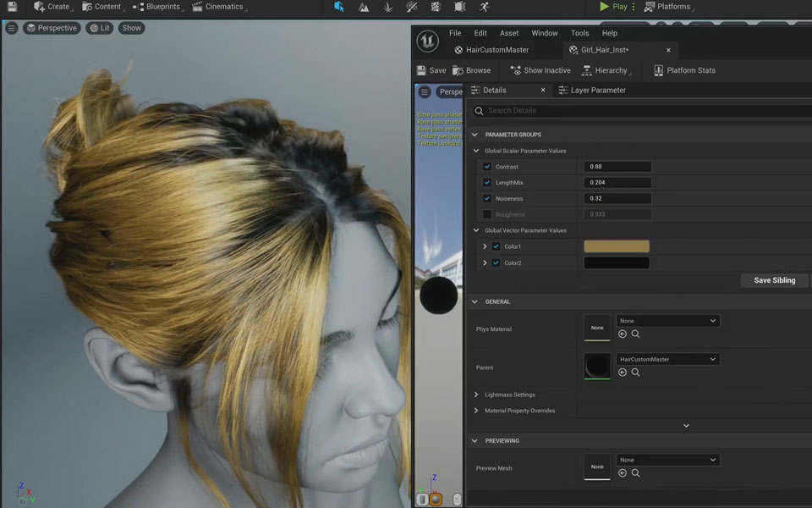
Task: Open the Parent HairCustomMaster dropdown
Action: 667,359
